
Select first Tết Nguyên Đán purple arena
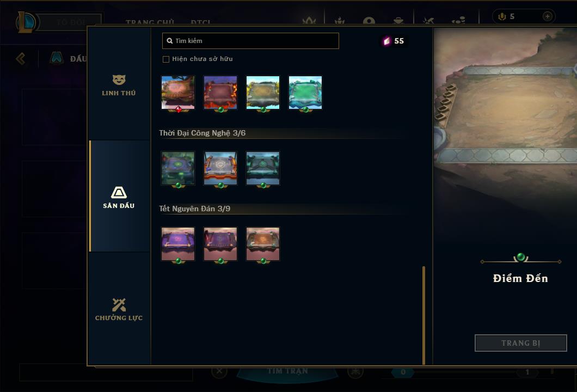[178, 244]
